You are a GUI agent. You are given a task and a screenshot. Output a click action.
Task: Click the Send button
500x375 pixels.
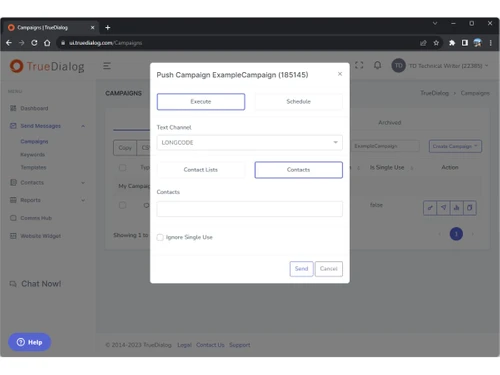[301, 269]
